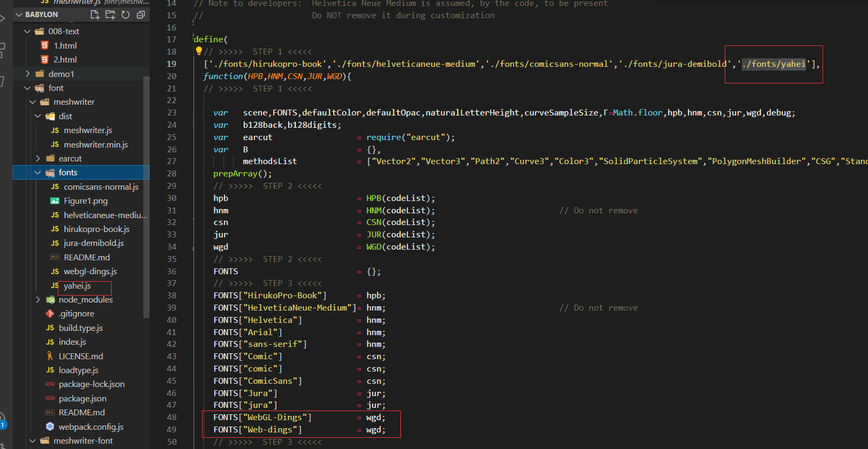Viewport: 868px width, 449px height.
Task: Open yahei.js in the fonts folder
Action: pyautogui.click(x=77, y=286)
